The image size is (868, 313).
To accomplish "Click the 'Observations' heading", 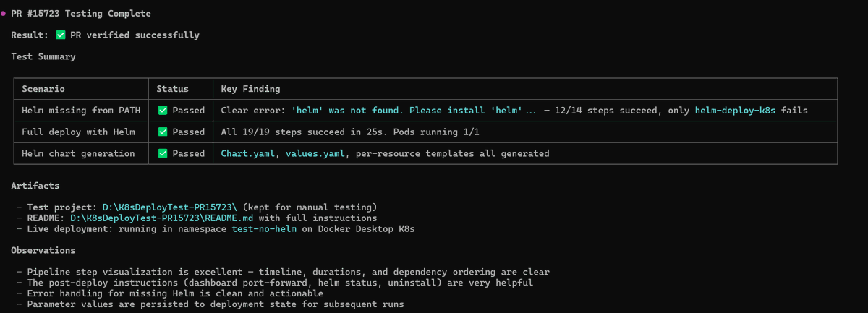I will 43,250.
